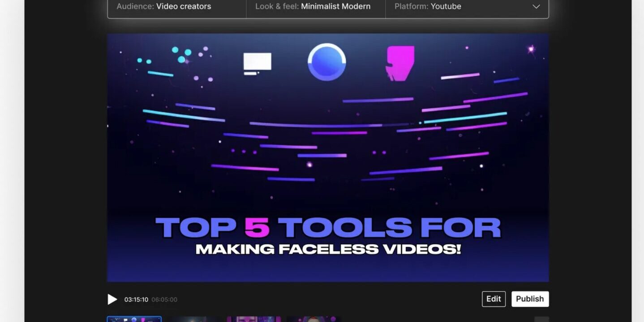Change Look & feel: Minimalist Modern setting
The height and width of the screenshot is (322, 644).
pos(315,7)
